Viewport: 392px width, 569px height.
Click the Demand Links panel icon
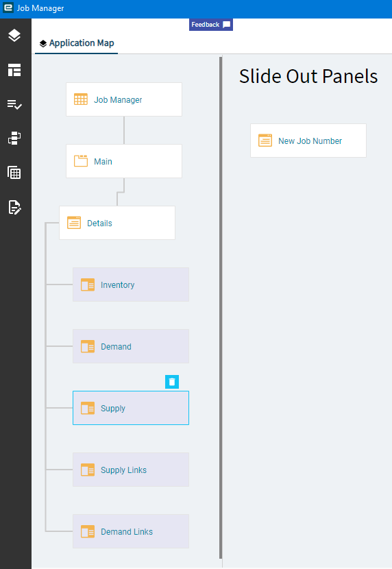pyautogui.click(x=88, y=531)
